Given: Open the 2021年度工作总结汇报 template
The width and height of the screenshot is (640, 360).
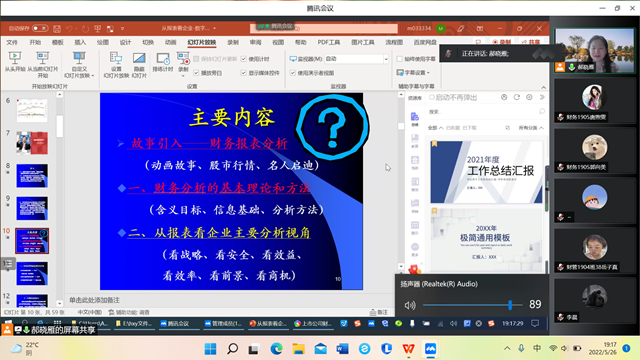Looking at the screenshot, I should pyautogui.click(x=486, y=172).
